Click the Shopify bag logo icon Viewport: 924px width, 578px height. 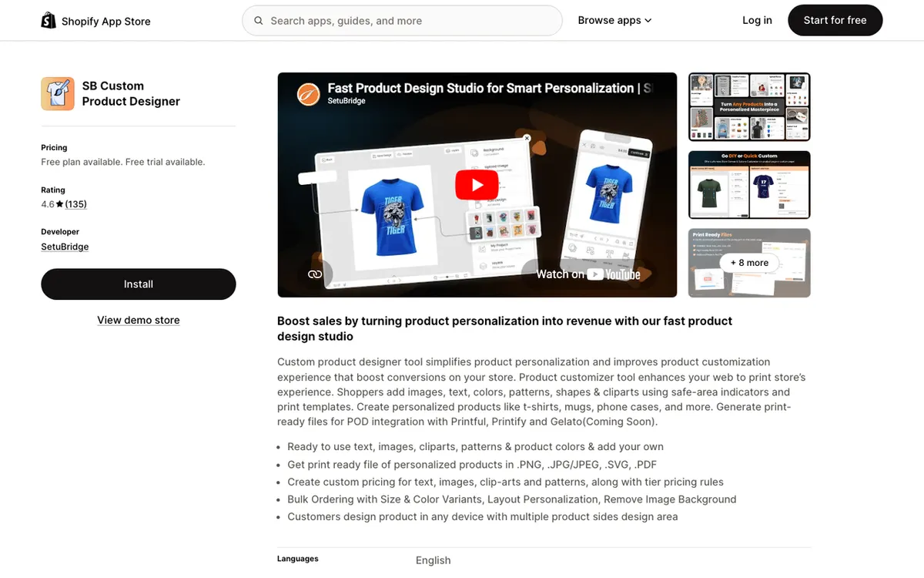tap(49, 21)
